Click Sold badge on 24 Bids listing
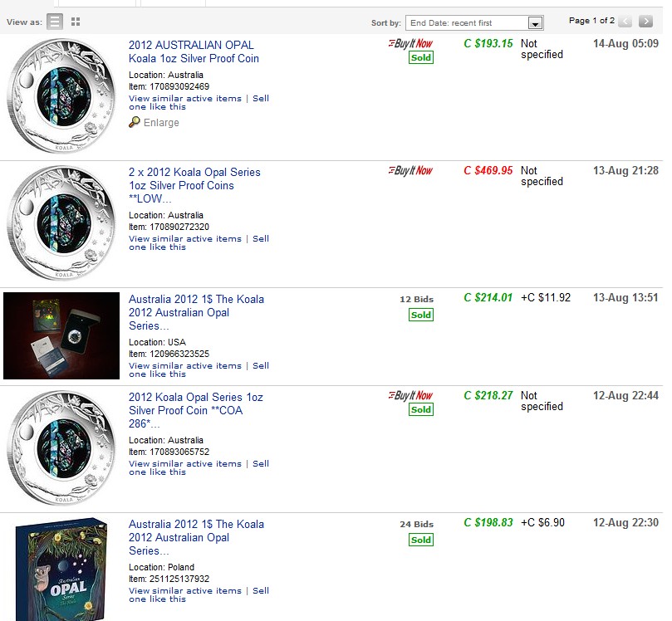672x621 pixels. coord(421,540)
